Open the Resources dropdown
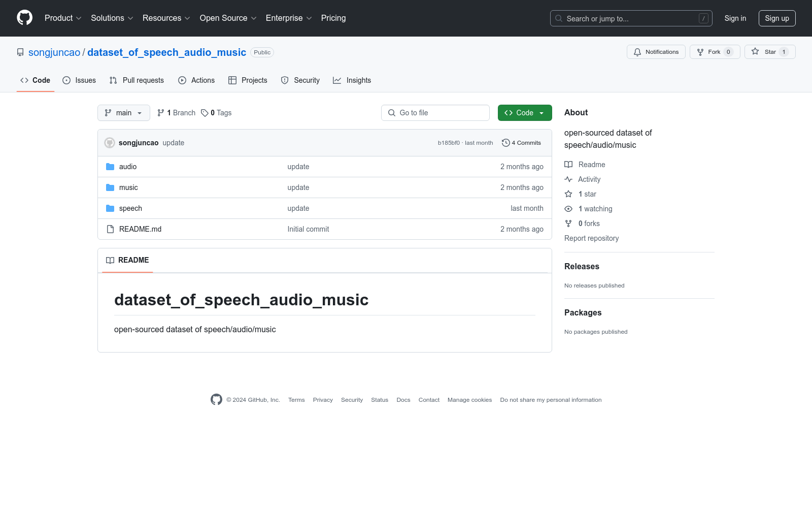812x508 pixels. point(166,18)
